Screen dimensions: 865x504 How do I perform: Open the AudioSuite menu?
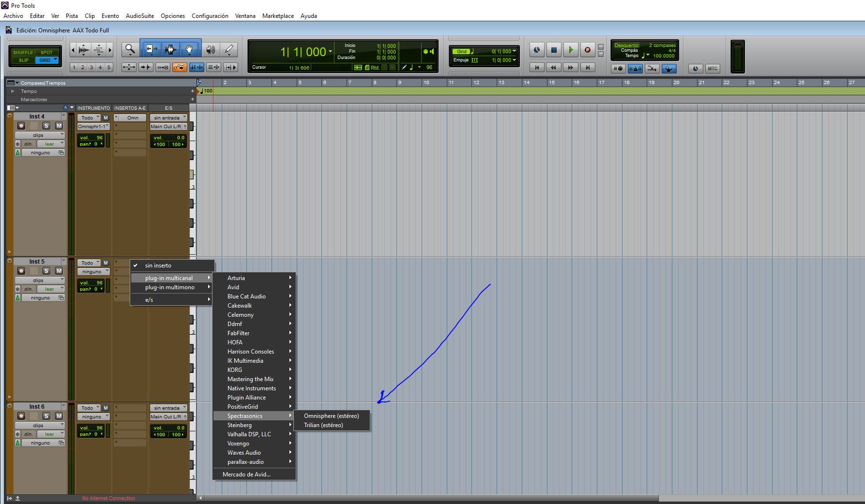139,16
